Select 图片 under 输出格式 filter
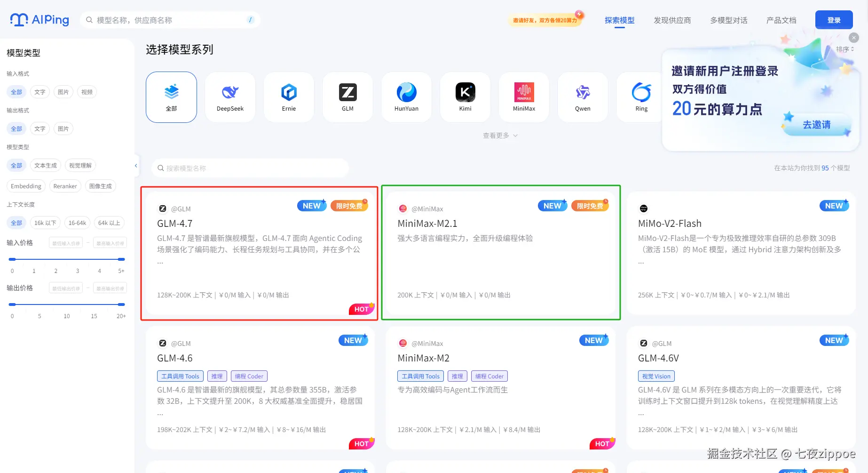This screenshot has width=868, height=473. pos(63,128)
